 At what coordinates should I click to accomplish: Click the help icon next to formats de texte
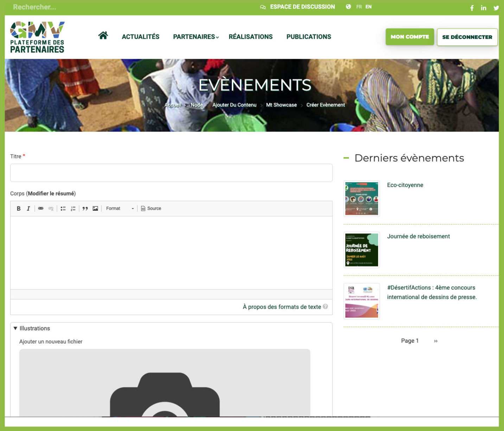325,307
